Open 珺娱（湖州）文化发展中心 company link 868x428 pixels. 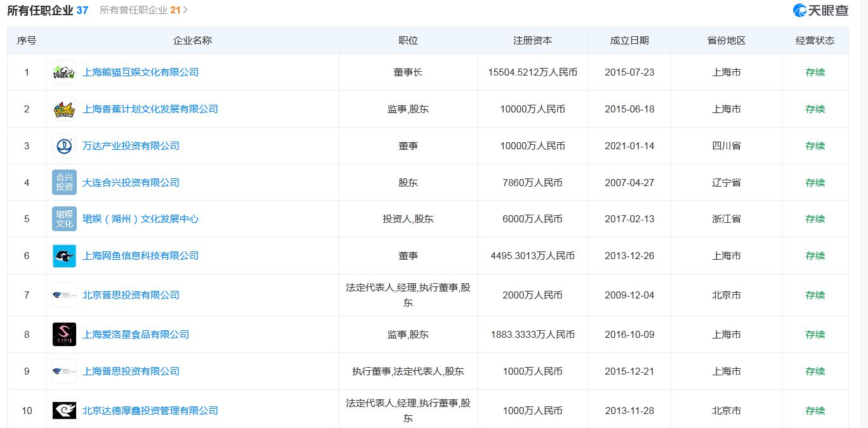(140, 219)
